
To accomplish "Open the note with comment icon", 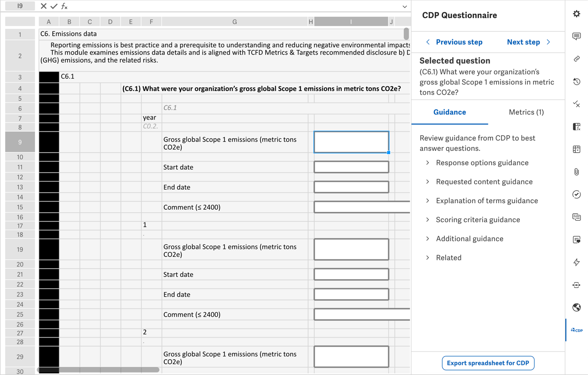I will tap(577, 240).
